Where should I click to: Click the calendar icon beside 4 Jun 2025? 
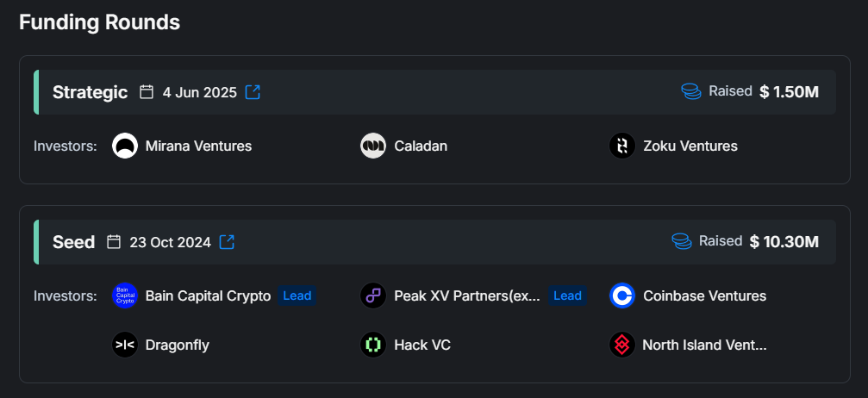point(147,92)
